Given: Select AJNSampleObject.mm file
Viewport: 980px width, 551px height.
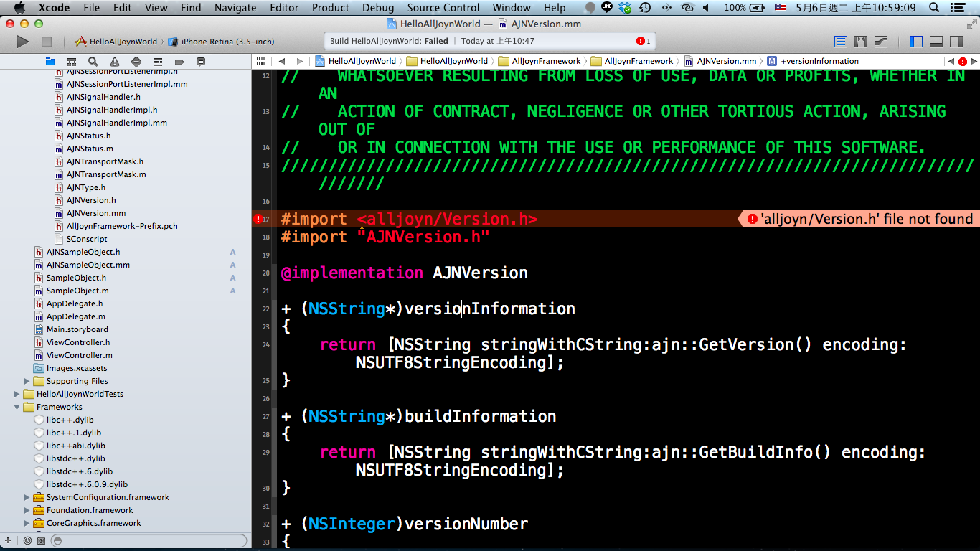Looking at the screenshot, I should coord(88,265).
